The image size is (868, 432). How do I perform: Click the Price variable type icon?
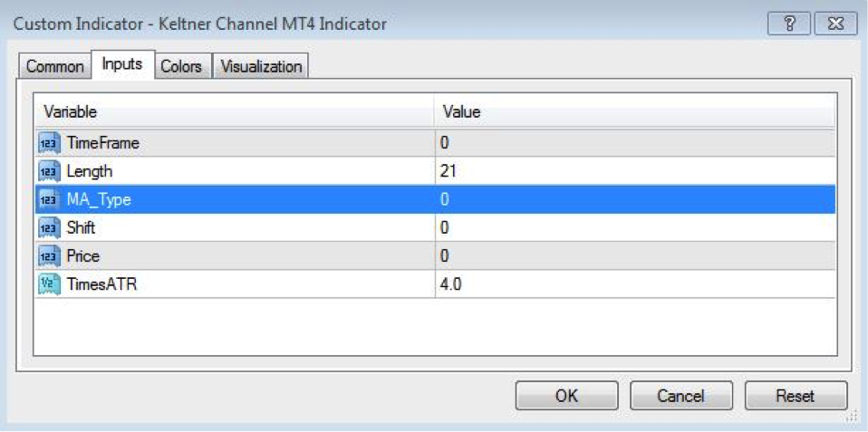coord(49,256)
